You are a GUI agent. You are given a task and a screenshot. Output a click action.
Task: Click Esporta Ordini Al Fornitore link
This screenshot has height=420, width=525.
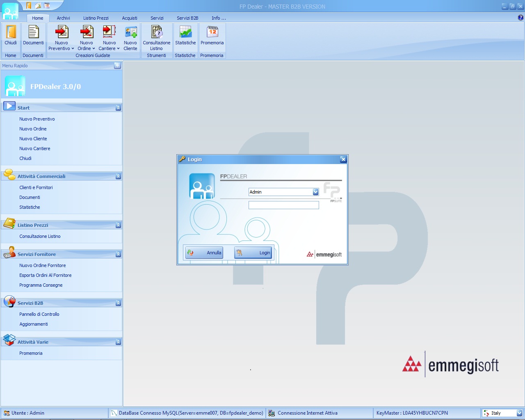click(x=45, y=275)
